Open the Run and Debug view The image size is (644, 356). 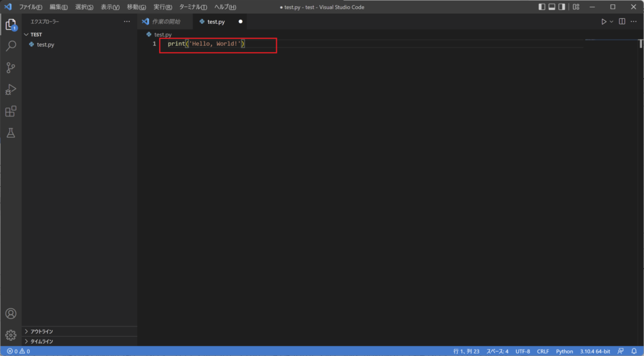pos(11,89)
